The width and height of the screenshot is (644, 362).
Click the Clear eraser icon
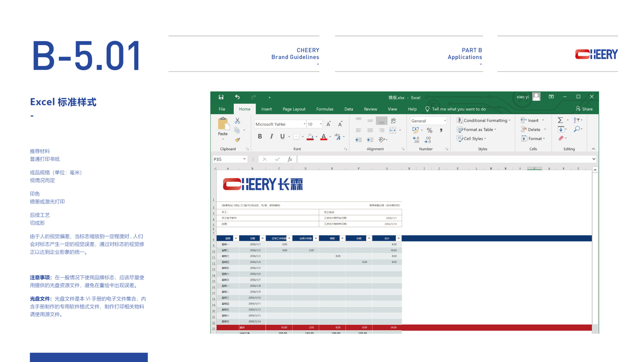click(561, 138)
